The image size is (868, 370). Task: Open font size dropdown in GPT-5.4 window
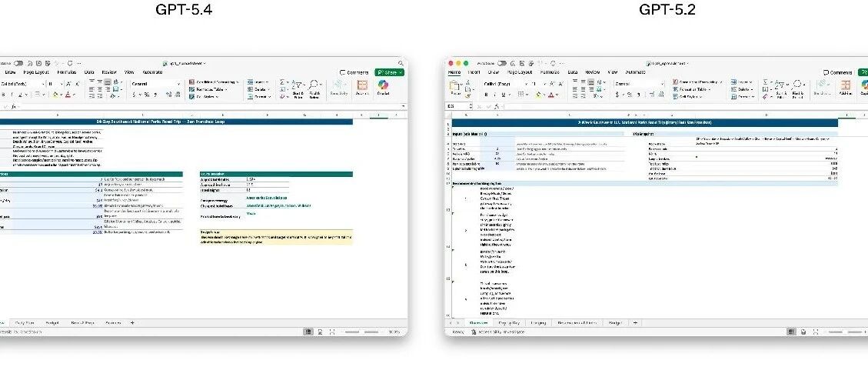coord(61,84)
